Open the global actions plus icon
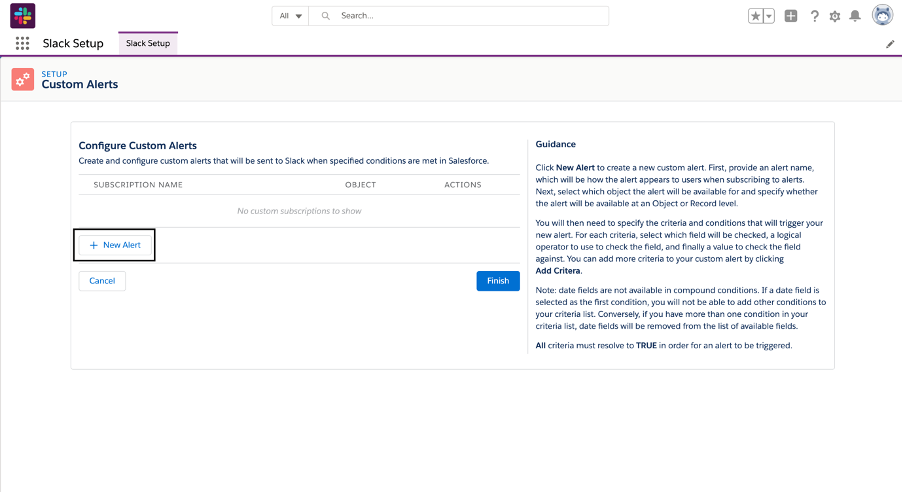Image resolution: width=902 pixels, height=492 pixels. click(791, 16)
